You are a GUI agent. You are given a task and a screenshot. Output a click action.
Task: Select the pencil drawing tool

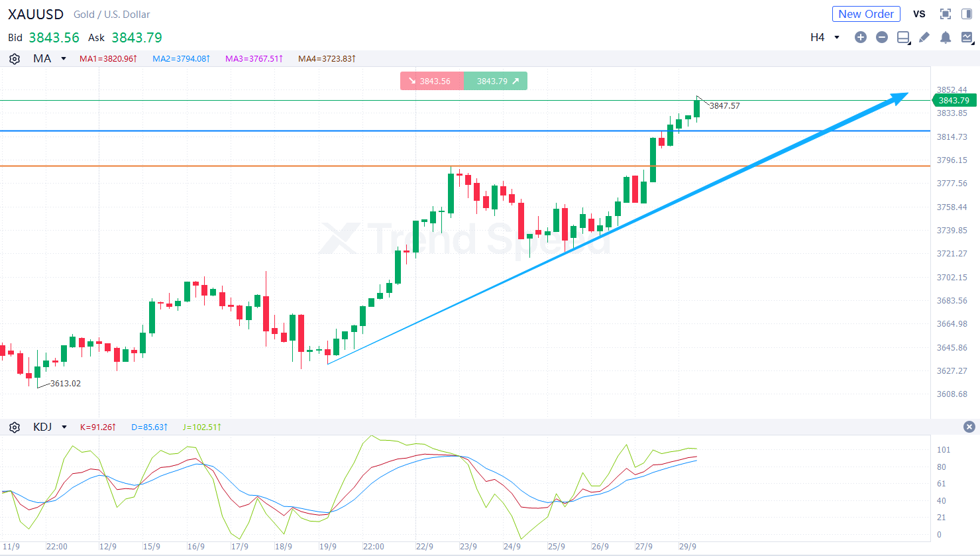pos(924,37)
